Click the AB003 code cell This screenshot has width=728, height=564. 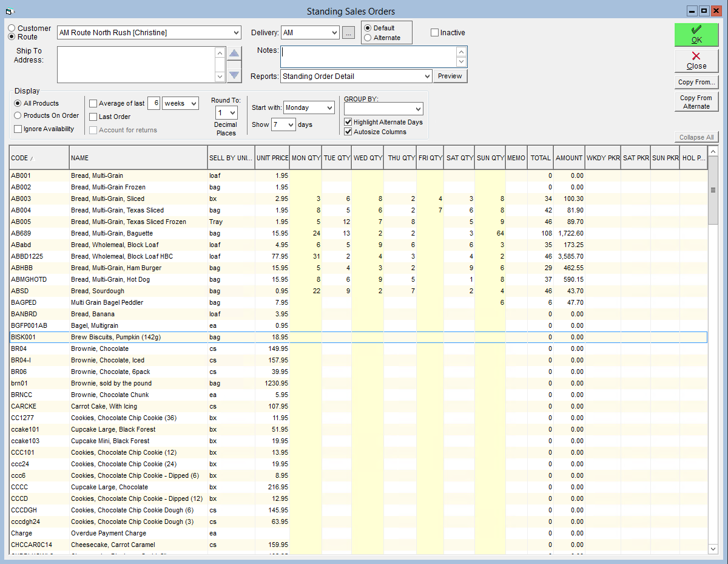pyautogui.click(x=39, y=199)
